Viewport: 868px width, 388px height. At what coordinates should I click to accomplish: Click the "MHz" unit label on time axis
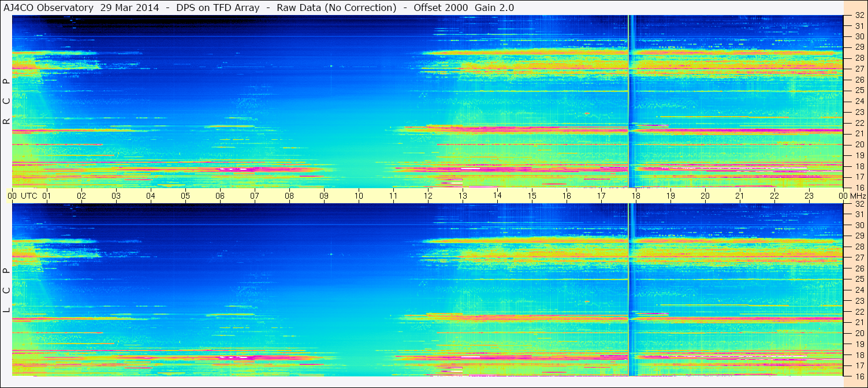(859, 196)
